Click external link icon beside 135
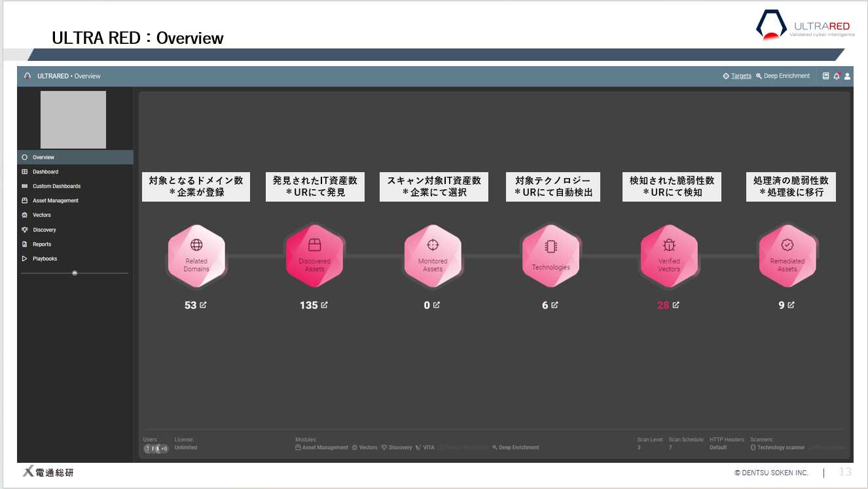 tap(325, 305)
